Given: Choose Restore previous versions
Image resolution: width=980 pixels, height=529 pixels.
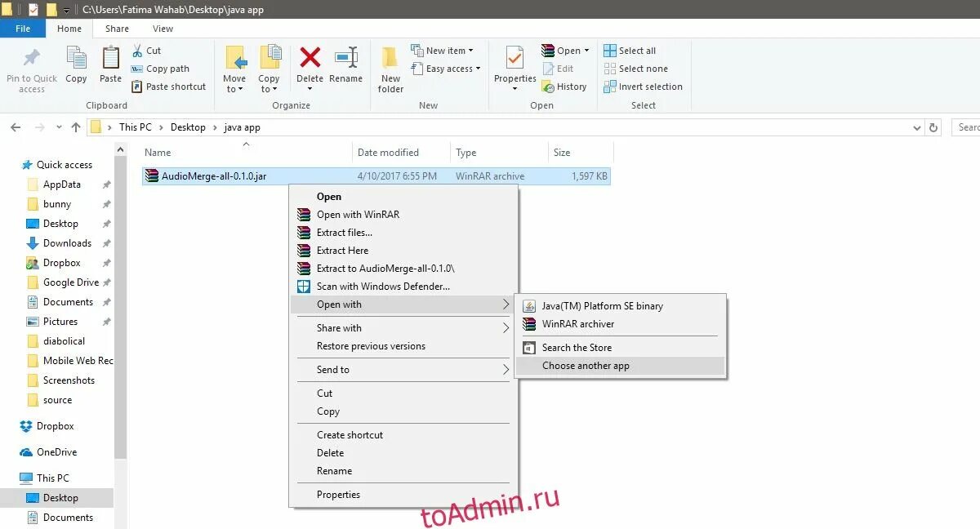Looking at the screenshot, I should (x=403, y=346).
